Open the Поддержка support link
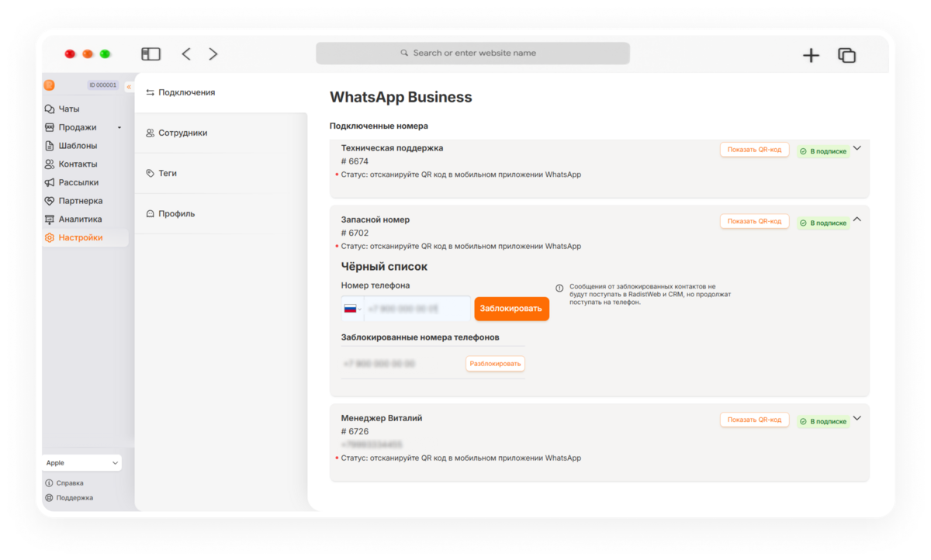Screen dimensions: 931x560 (69, 498)
